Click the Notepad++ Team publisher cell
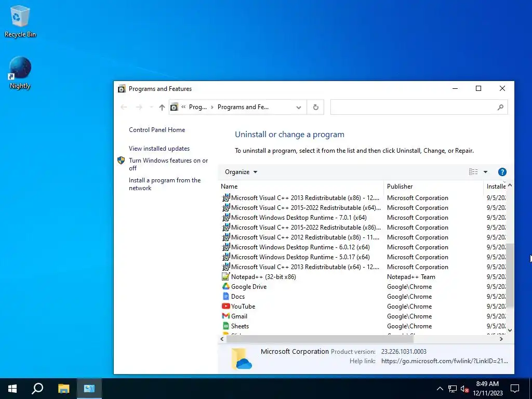532x399 pixels. 411,277
